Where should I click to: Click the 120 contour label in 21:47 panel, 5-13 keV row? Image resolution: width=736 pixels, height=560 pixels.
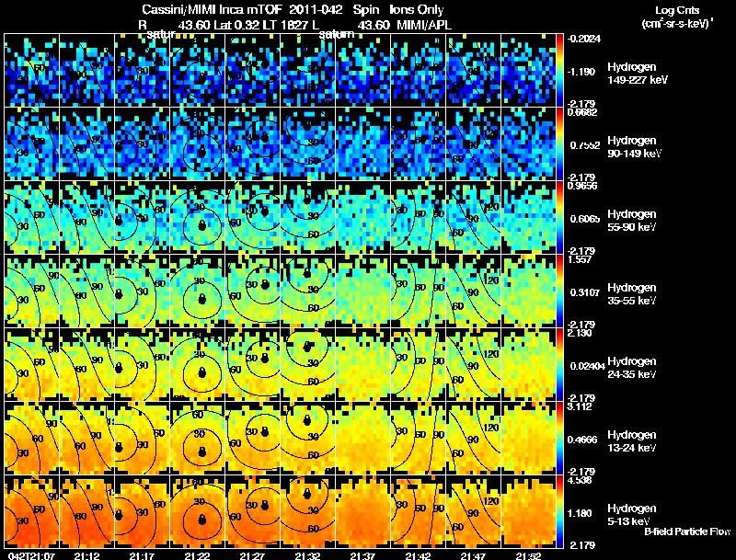[x=491, y=501]
